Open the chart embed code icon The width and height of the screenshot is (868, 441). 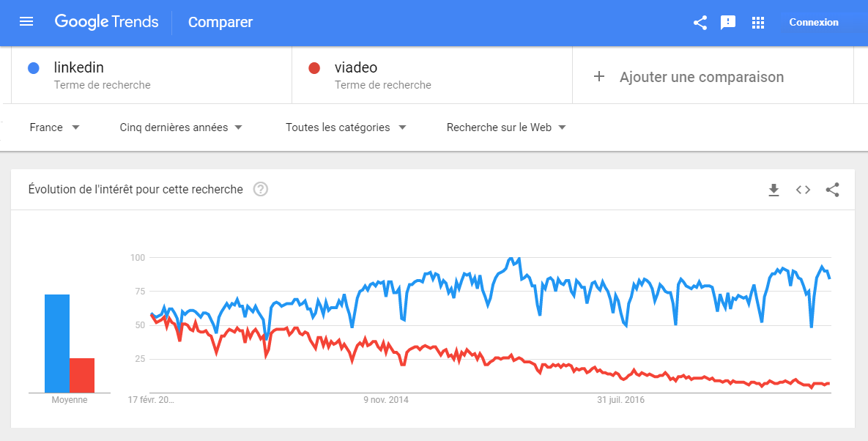804,190
